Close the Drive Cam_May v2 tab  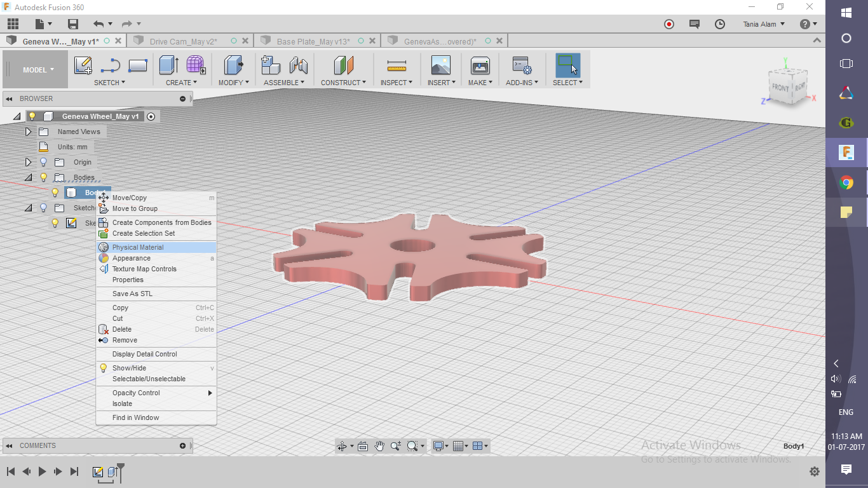[x=245, y=41]
